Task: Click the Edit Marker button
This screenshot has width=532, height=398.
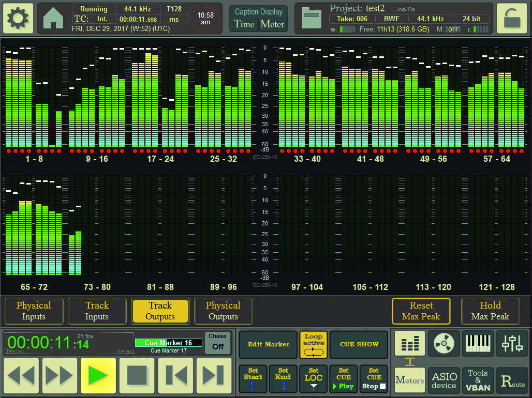Action: (269, 344)
